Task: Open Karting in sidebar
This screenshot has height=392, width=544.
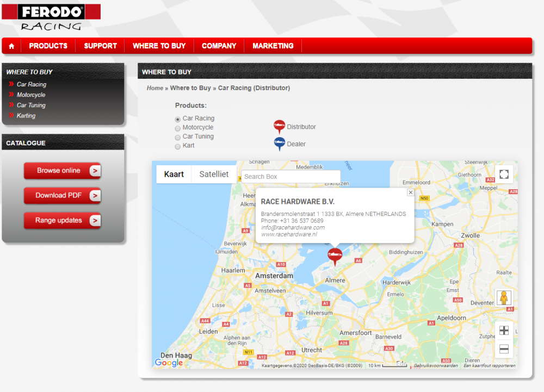Action: pyautogui.click(x=26, y=115)
